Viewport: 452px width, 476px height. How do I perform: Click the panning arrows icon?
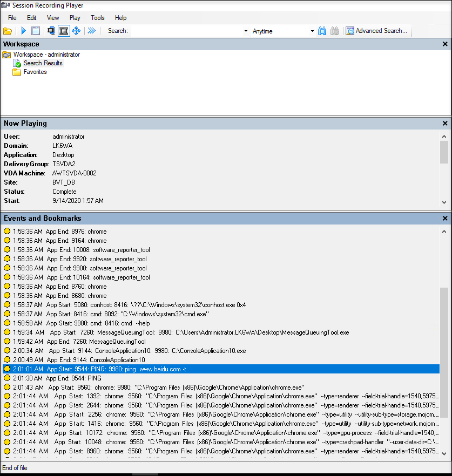(76, 31)
